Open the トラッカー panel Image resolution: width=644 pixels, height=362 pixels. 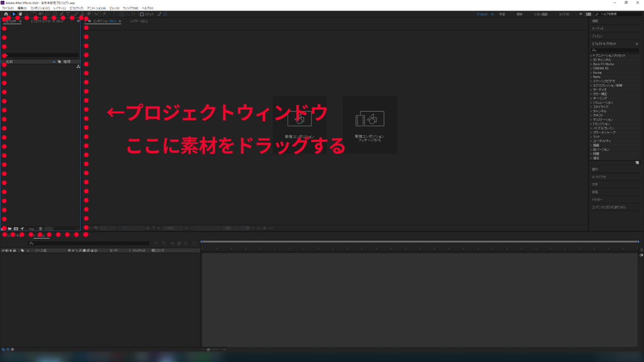click(597, 200)
